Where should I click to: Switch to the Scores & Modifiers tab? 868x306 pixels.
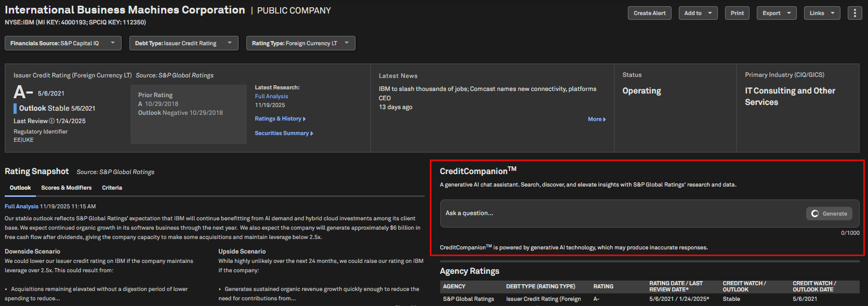coord(67,188)
